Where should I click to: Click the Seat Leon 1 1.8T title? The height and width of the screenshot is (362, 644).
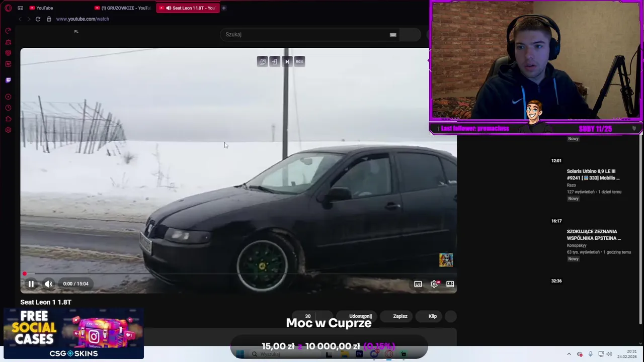pyautogui.click(x=46, y=302)
